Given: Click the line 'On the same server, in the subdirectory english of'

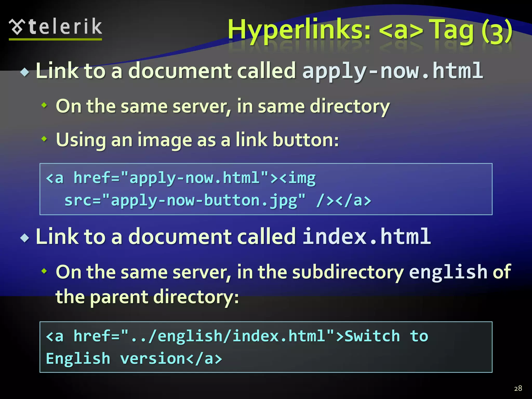Looking at the screenshot, I should pyautogui.click(x=283, y=272).
